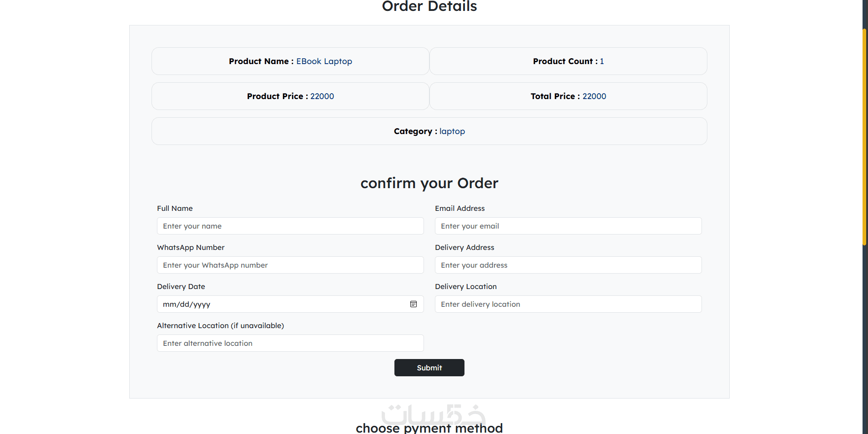Click the Total Price value
This screenshot has width=868, height=434.
[594, 96]
